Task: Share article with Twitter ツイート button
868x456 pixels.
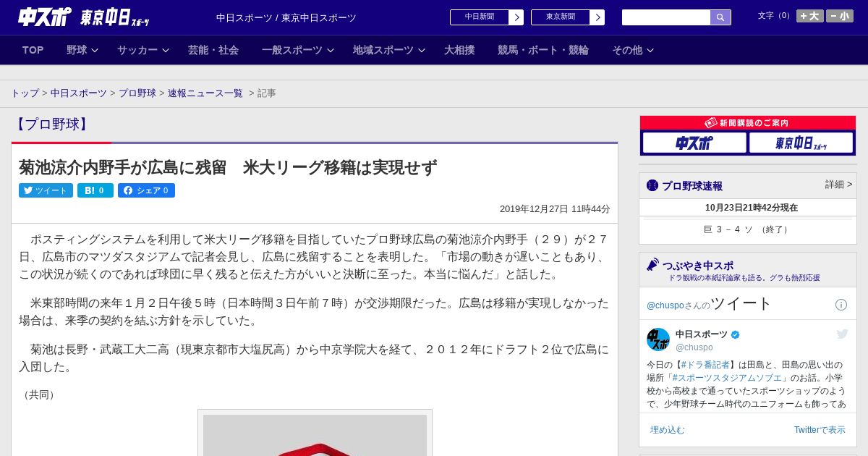Action: coord(46,190)
